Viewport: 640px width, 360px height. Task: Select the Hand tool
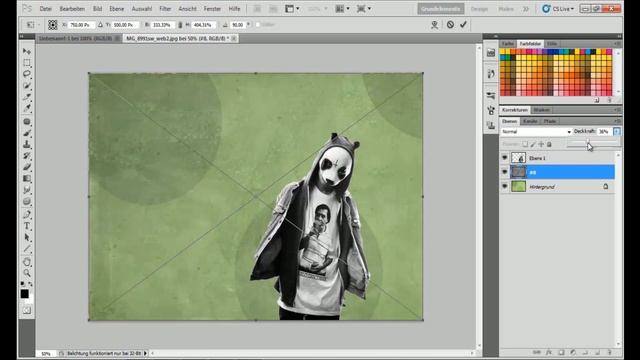27,262
